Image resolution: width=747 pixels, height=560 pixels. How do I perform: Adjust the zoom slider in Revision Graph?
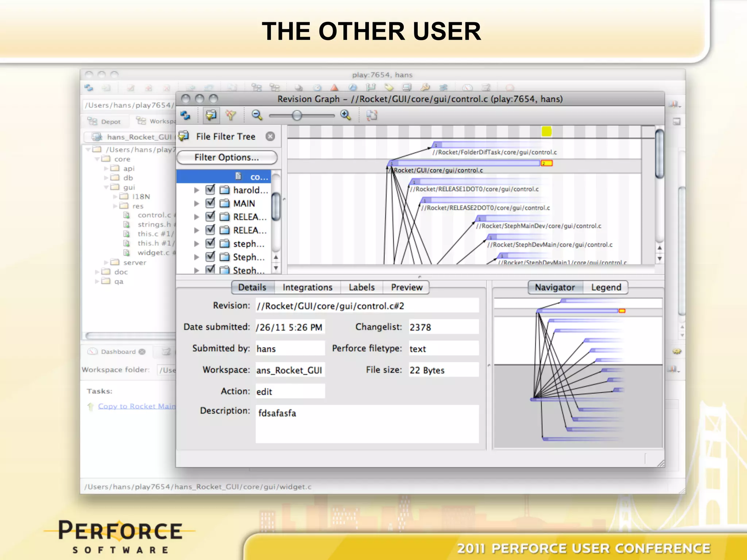click(x=297, y=116)
